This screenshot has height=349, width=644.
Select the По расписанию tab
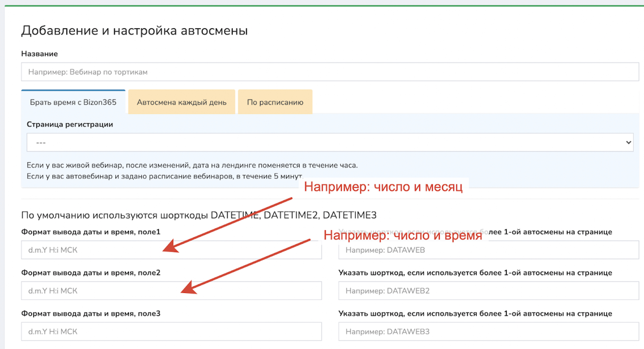pos(275,102)
